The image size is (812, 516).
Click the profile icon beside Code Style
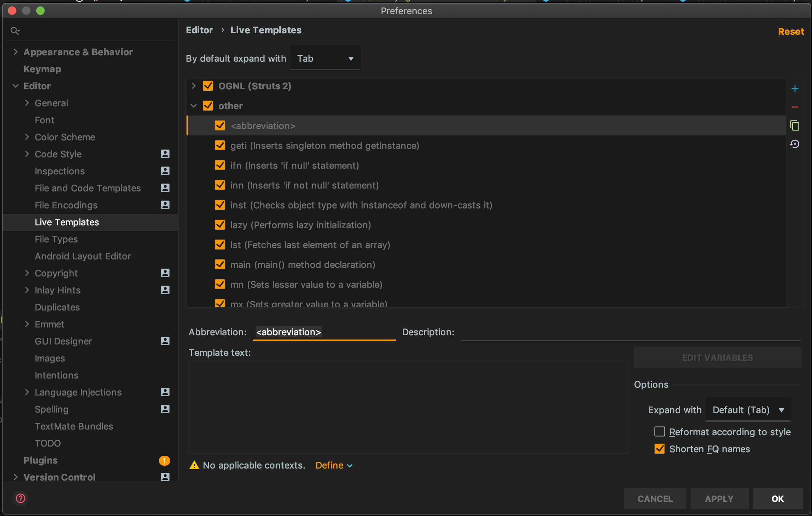point(165,154)
